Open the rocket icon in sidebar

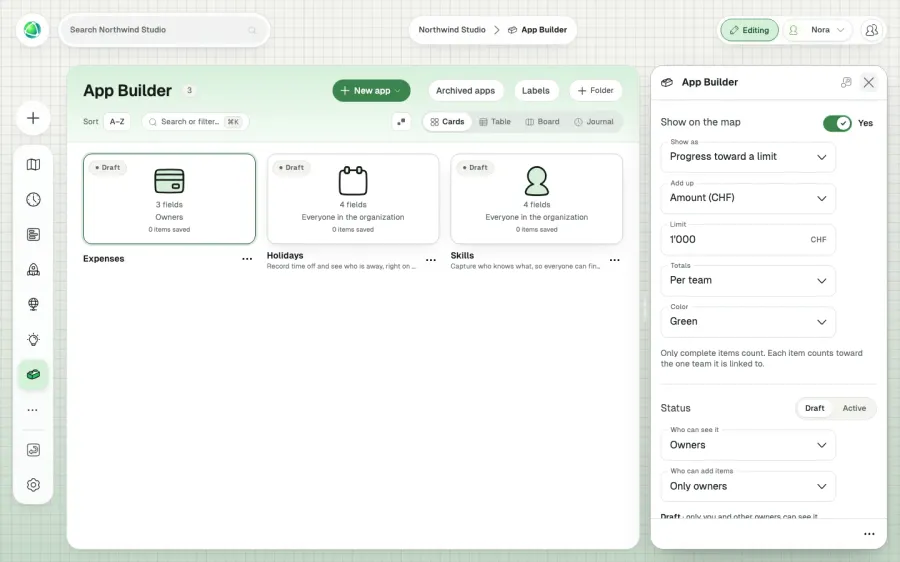point(33,269)
